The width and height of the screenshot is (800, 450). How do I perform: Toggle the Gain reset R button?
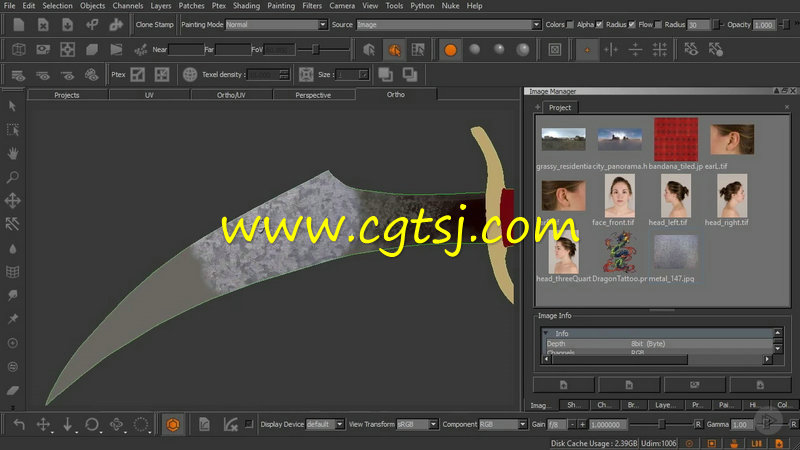tap(698, 424)
